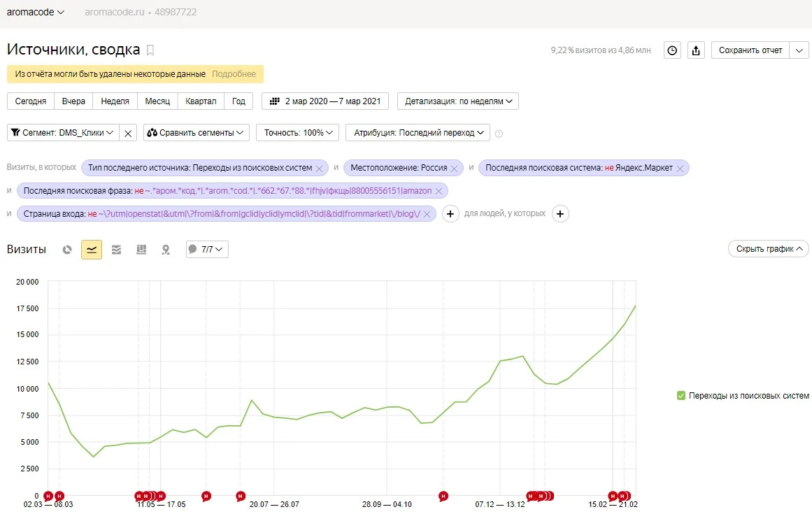This screenshot has height=514, width=812.
Task: Click the 'Сохранить отчет' button
Action: coord(750,50)
